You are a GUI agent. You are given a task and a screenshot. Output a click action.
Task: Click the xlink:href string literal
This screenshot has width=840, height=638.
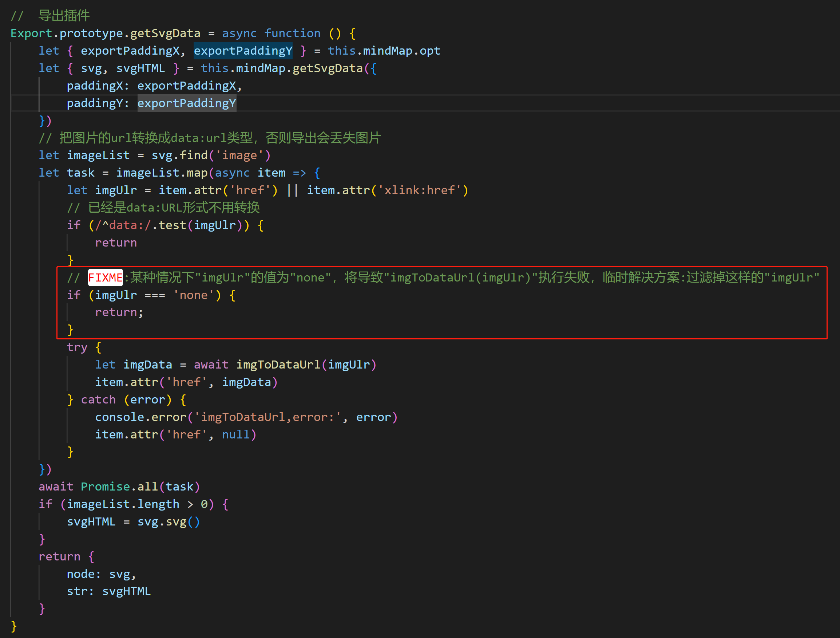pos(419,190)
